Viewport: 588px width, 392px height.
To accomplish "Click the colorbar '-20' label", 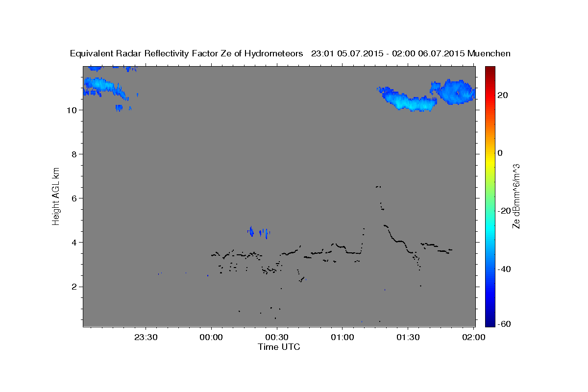I will [504, 211].
